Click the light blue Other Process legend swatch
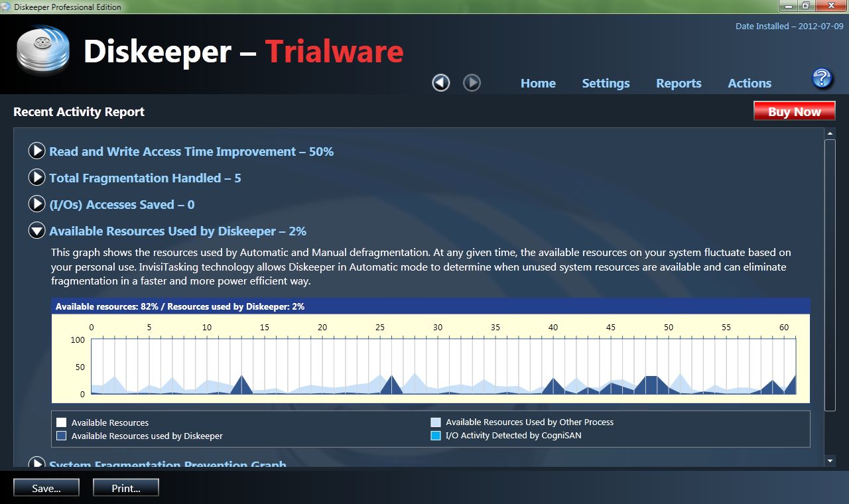Image resolution: width=849 pixels, height=504 pixels. (436, 422)
